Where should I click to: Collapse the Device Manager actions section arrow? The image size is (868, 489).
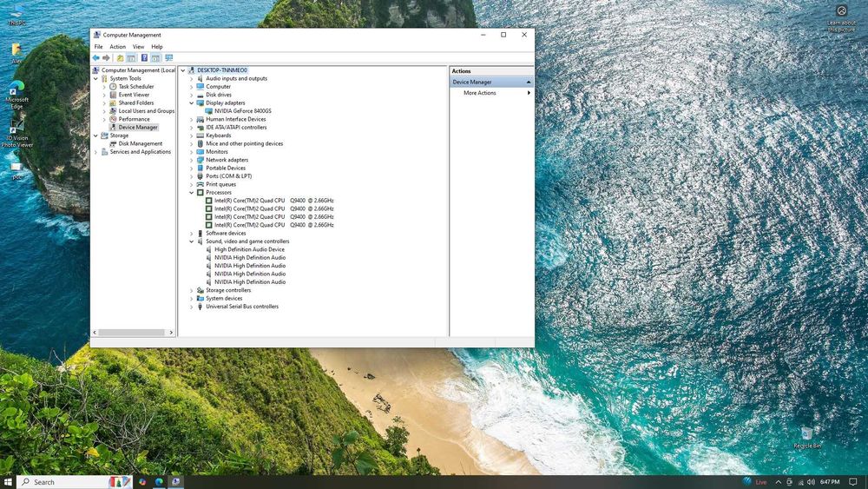point(528,82)
